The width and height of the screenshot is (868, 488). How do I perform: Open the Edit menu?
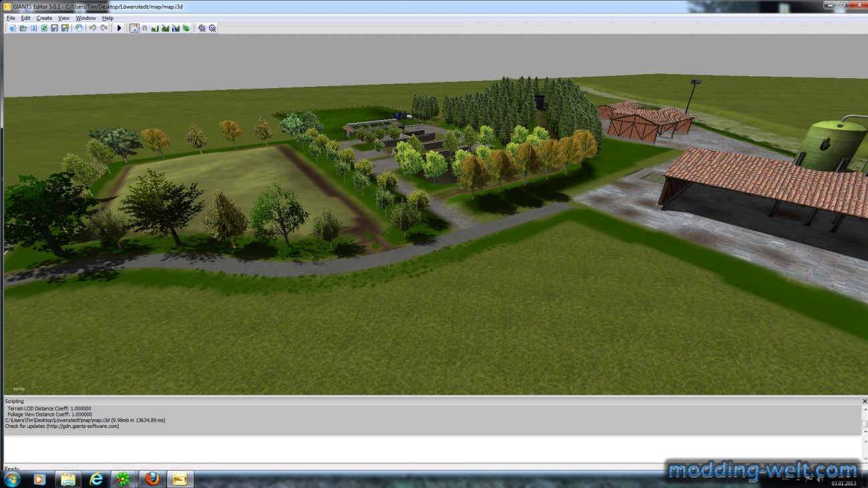pyautogui.click(x=25, y=18)
